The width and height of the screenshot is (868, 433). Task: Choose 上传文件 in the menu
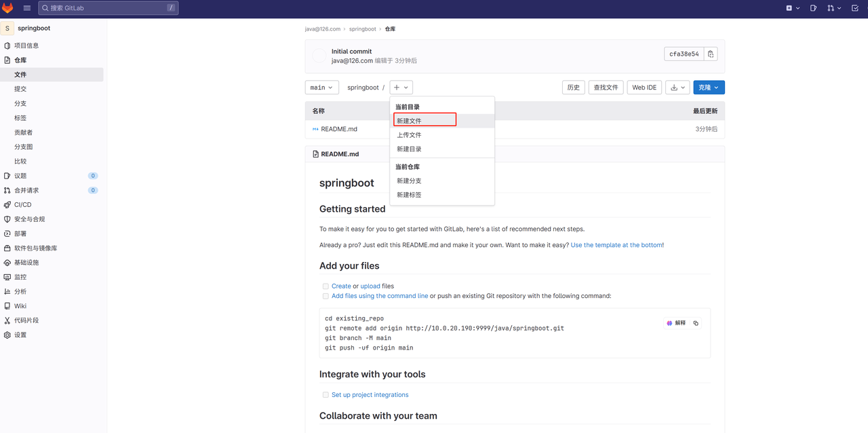[x=409, y=135]
